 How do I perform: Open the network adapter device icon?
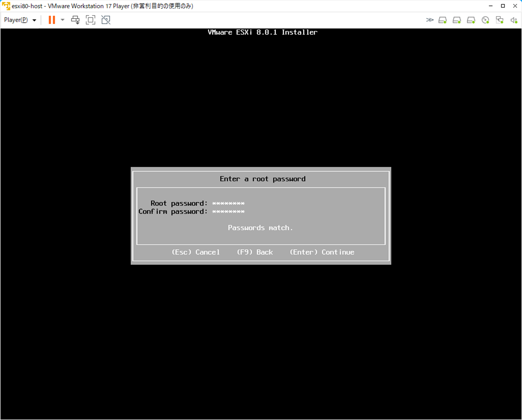(500, 20)
